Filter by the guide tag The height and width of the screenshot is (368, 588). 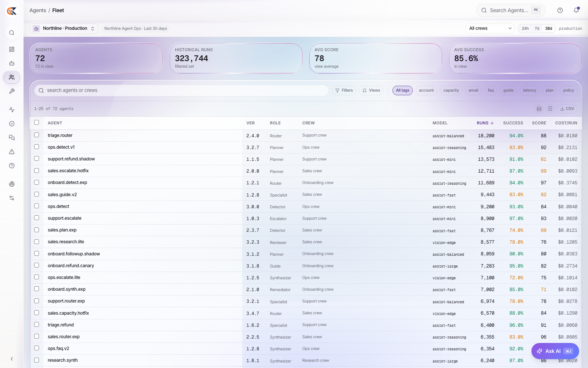tap(508, 91)
